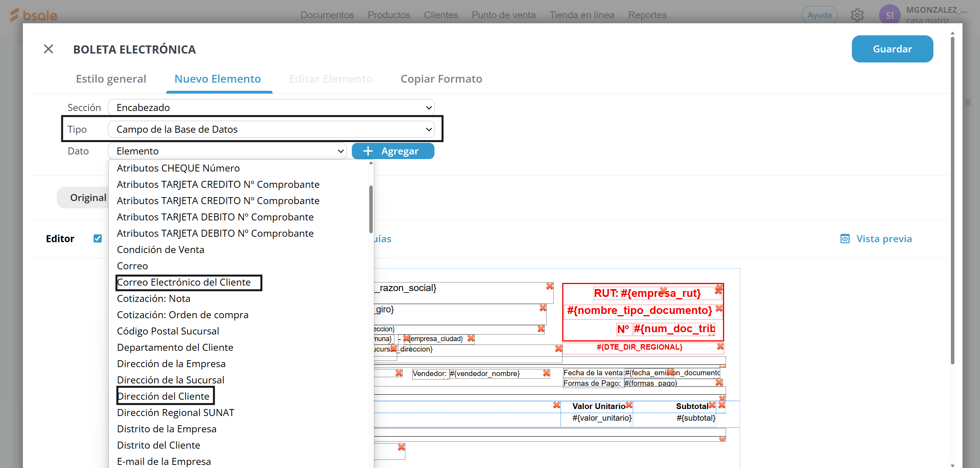Delete the nombre_tipo_documento element via red X
Viewport: 980px width, 468px height.
pyautogui.click(x=719, y=309)
